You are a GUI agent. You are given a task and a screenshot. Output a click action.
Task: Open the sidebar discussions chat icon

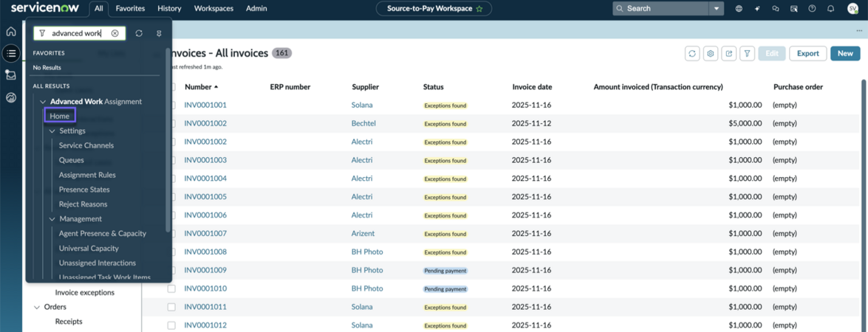[776, 9]
